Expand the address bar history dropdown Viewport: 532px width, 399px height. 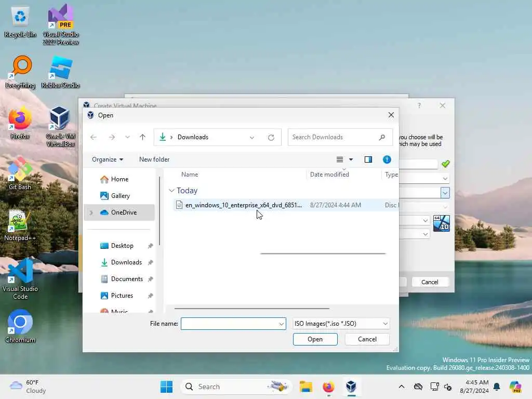coord(252,137)
